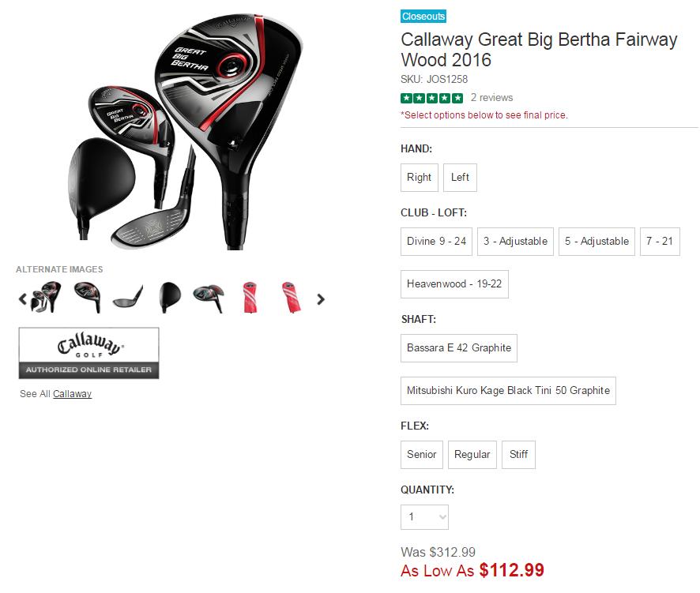Screen dimensions: 700x593
Task: Choose the Senior flex option
Action: 422,455
